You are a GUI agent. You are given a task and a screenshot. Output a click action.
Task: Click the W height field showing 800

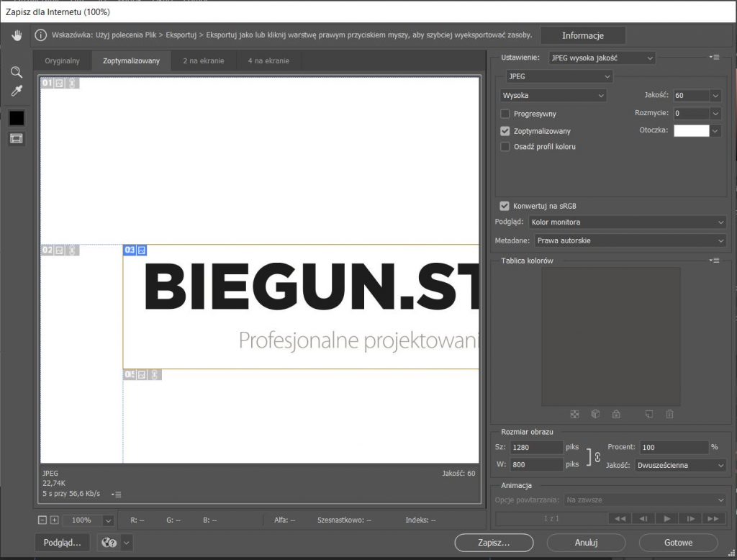(x=536, y=464)
